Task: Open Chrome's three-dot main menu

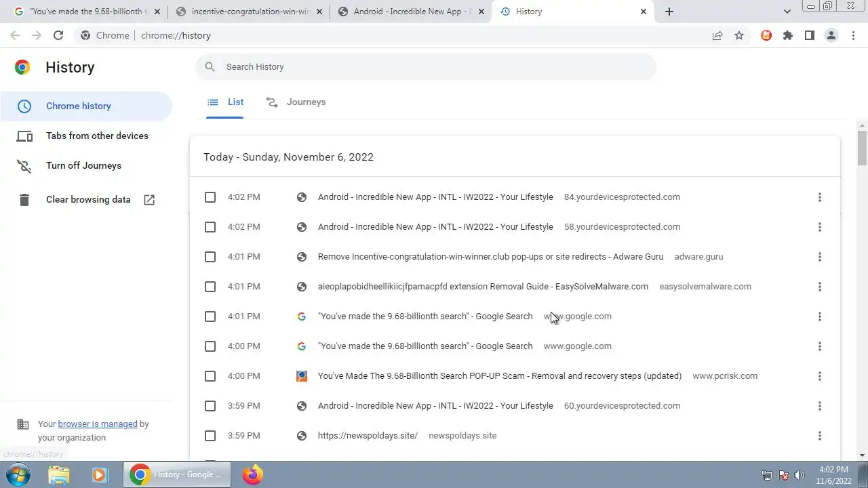Action: [x=854, y=35]
